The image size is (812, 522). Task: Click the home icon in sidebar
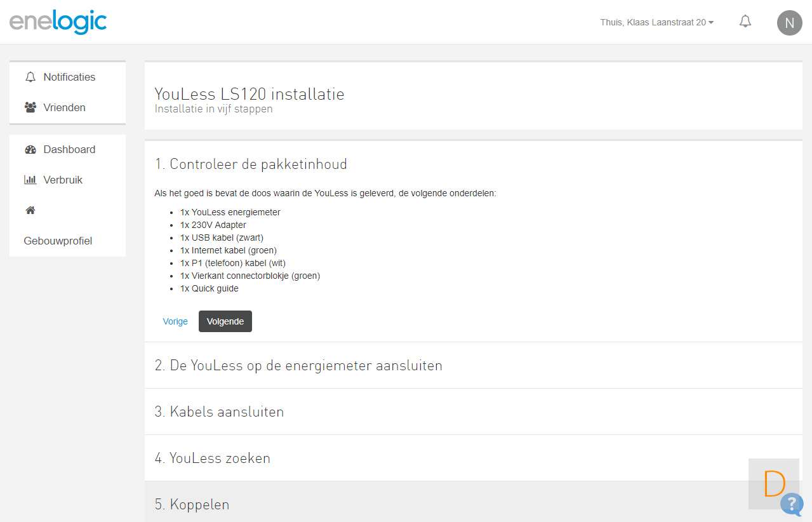point(30,210)
